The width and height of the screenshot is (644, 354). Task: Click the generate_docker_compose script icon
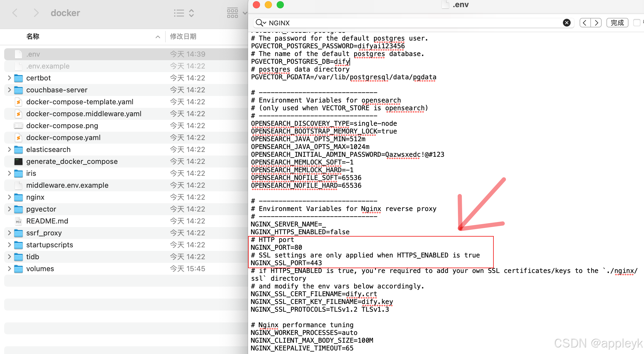point(18,162)
